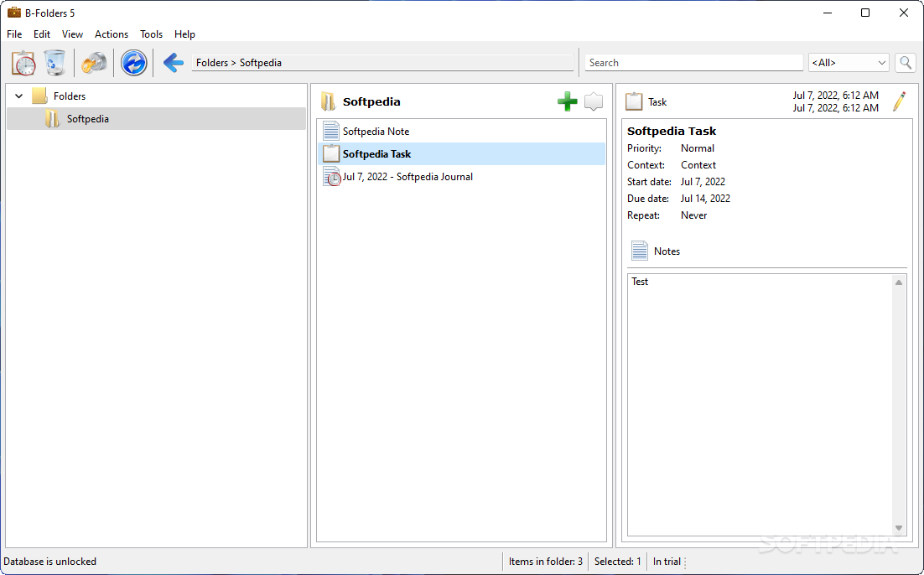The image size is (924, 575).
Task: Click inside the Test notes text area
Action: (760, 404)
